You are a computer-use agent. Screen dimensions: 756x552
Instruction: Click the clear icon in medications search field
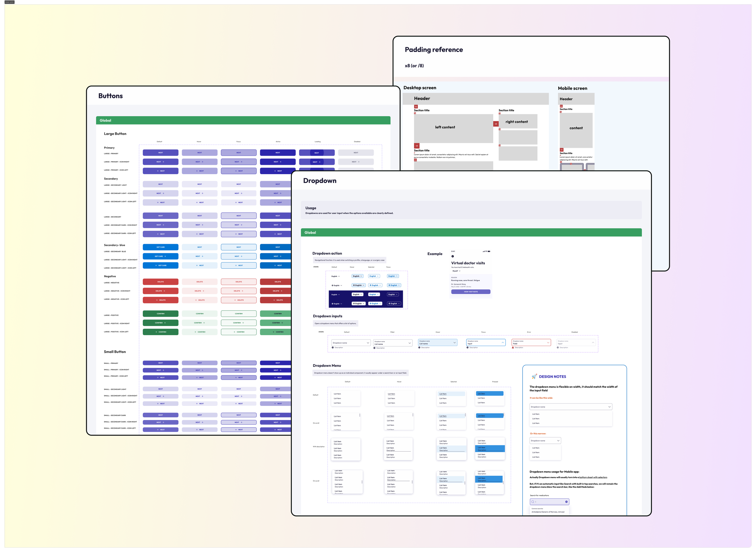coord(566,501)
